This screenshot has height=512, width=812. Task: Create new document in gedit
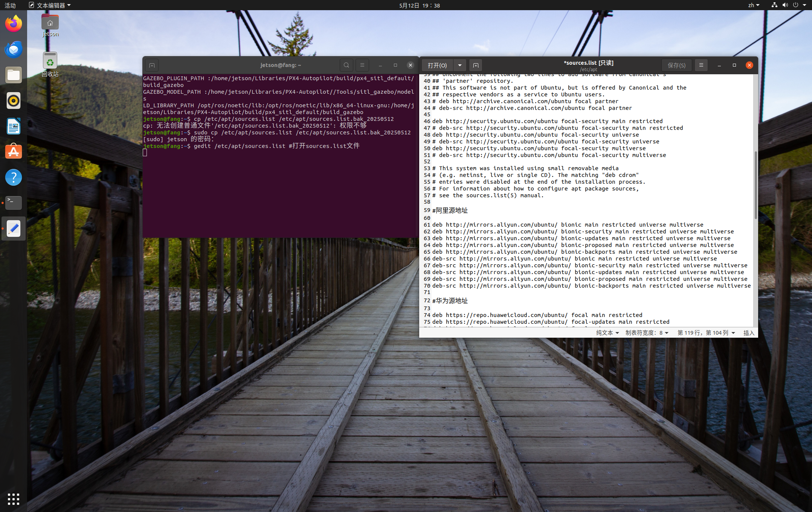(x=476, y=65)
